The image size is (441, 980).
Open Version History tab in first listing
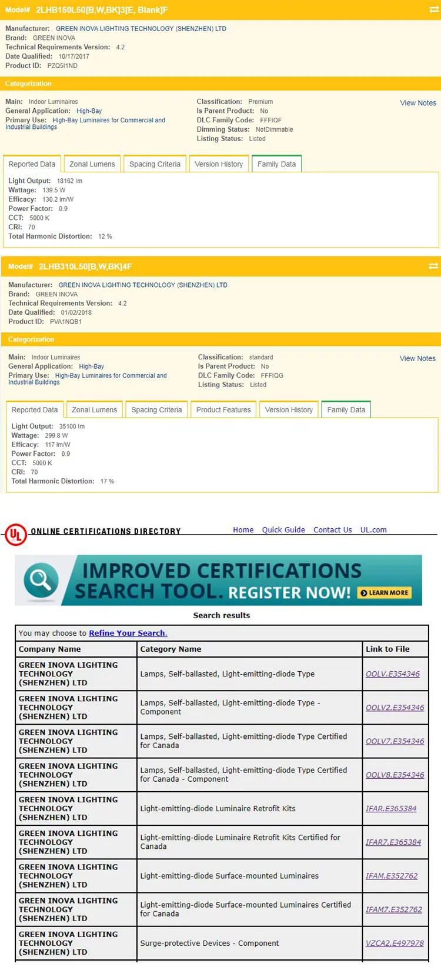[219, 164]
